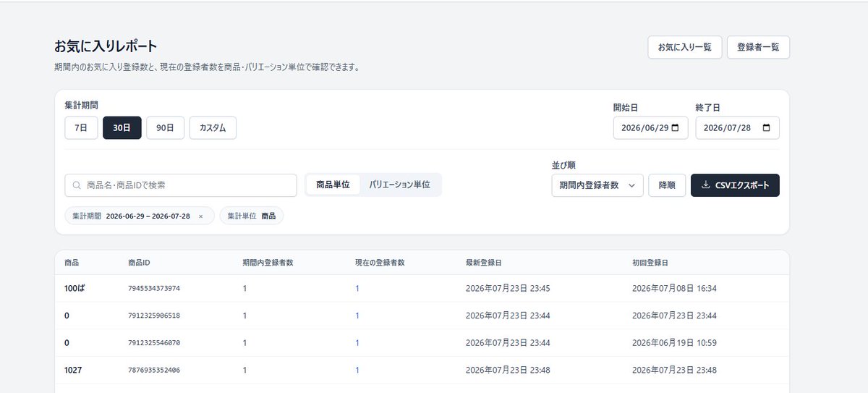Click the download icon on CSVエクスポート
868x393 pixels.
(706, 185)
